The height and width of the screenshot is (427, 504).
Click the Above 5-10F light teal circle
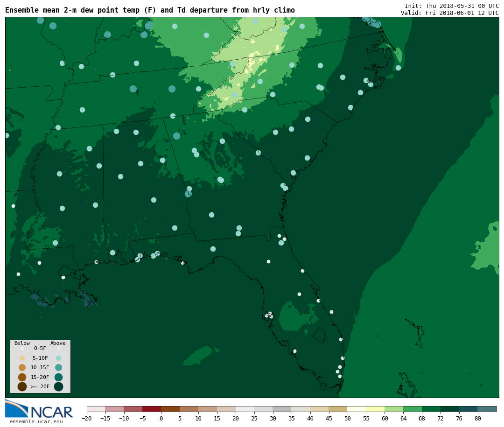tap(58, 358)
